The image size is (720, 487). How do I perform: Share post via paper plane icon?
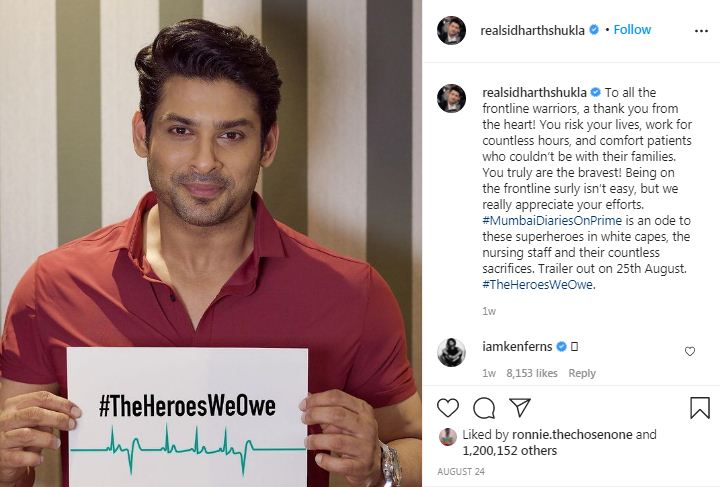click(520, 407)
